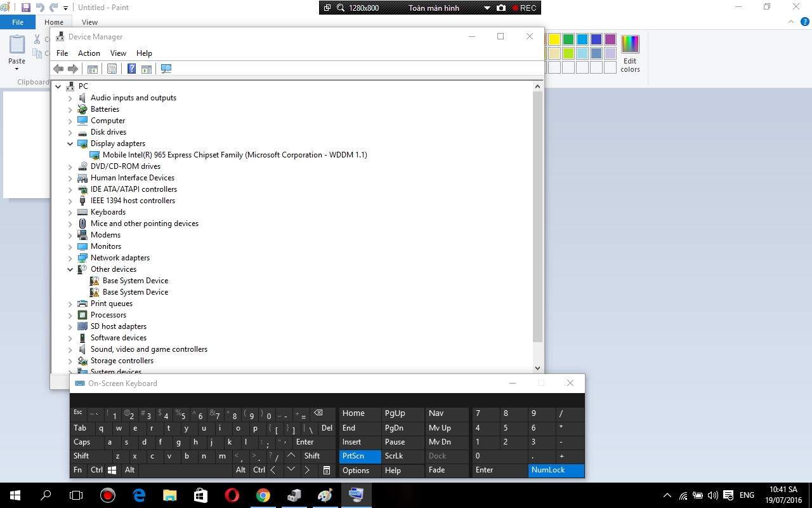
Task: Click the Undo arrow in Paint's title bar
Action: tap(41, 8)
